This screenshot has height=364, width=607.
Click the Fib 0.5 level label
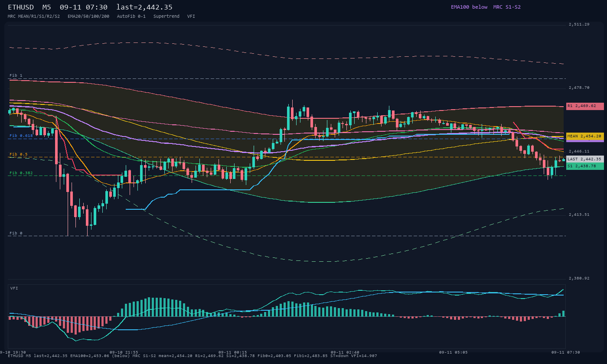(19, 154)
